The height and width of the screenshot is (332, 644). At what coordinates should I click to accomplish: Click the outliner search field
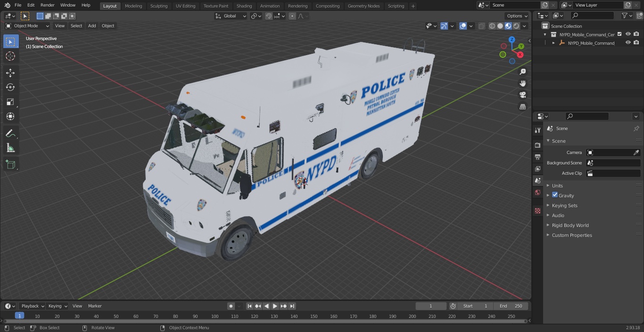(x=592, y=16)
